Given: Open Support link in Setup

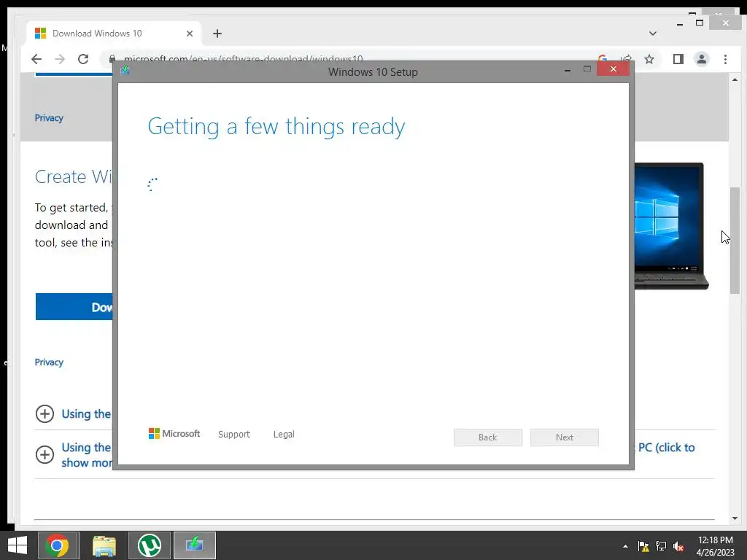Looking at the screenshot, I should [x=234, y=435].
